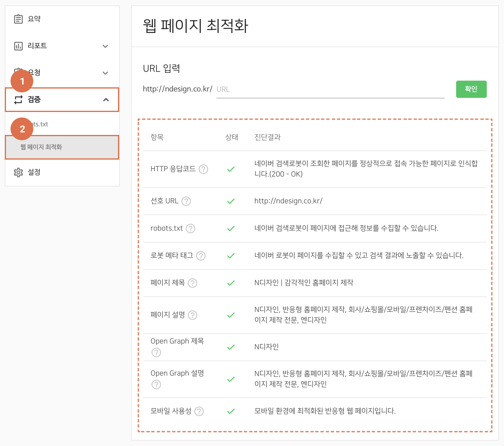Open the 웹 페이지 최적화 submenu item
Viewport: 504px width, 446px height.
[41, 147]
